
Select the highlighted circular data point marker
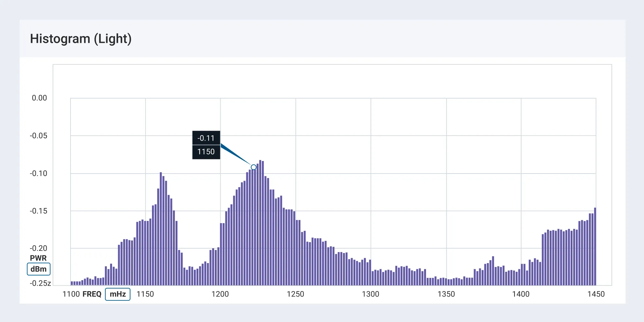tap(253, 167)
